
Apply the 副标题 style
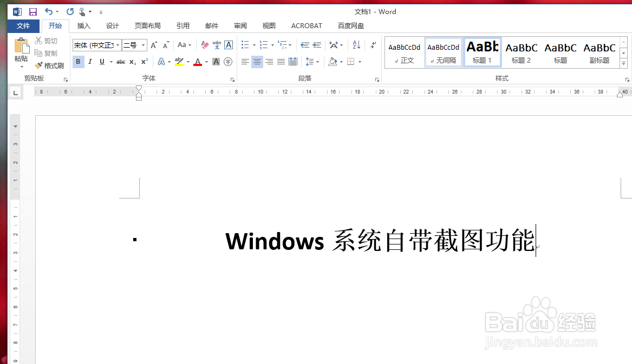[x=600, y=53]
